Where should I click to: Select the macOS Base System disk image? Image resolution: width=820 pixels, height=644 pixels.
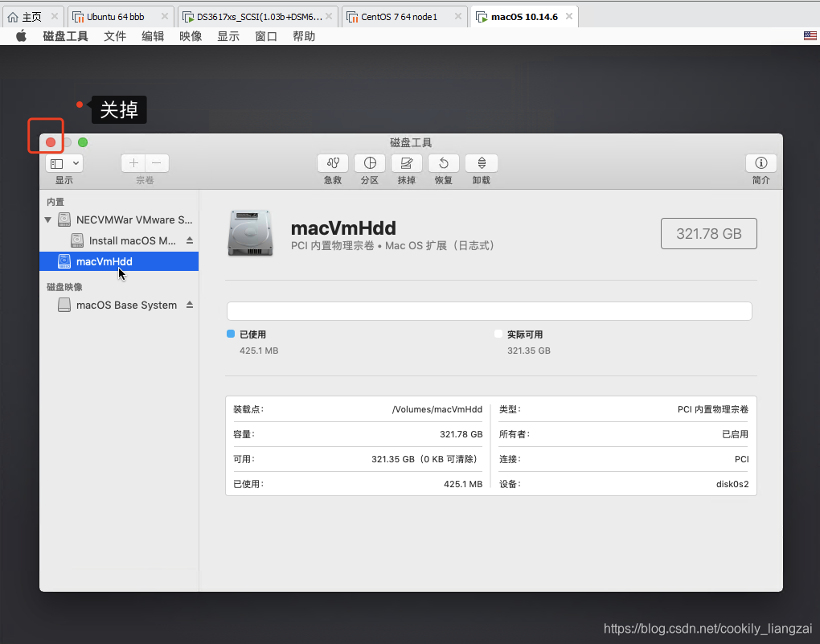click(x=117, y=305)
